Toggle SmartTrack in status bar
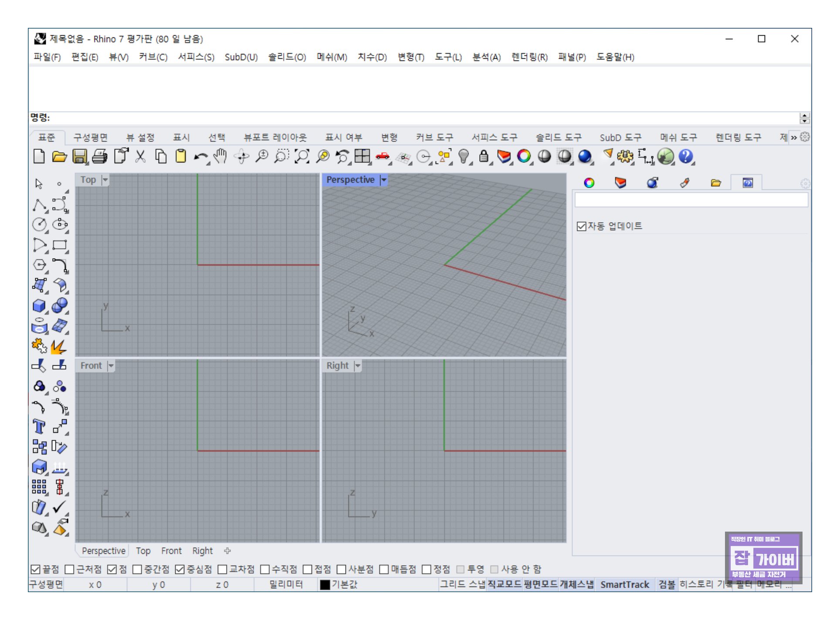This screenshot has width=840, height=620. 624,585
